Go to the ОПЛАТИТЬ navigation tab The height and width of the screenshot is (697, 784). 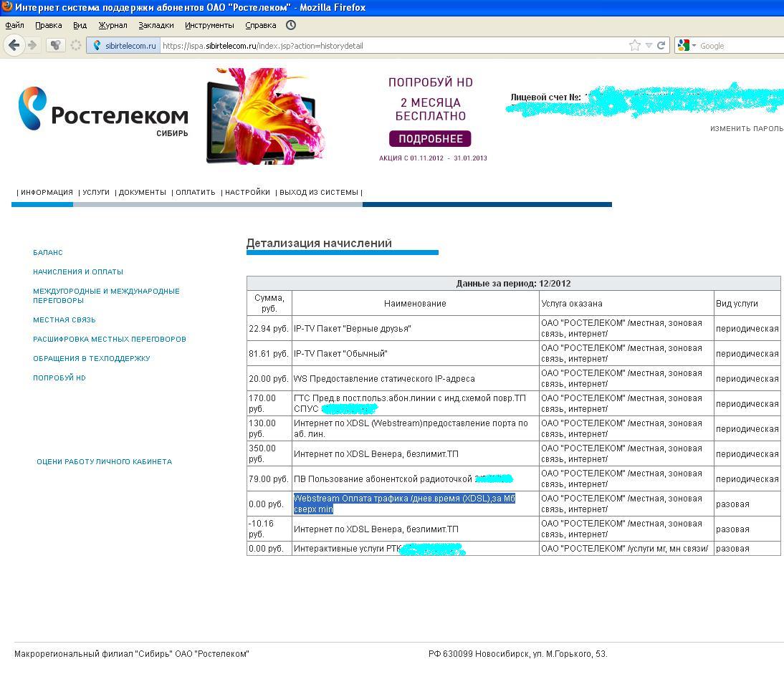(x=196, y=192)
